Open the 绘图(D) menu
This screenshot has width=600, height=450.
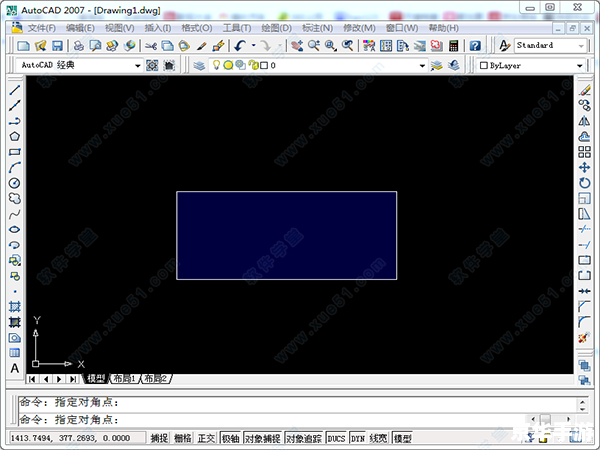(276, 28)
